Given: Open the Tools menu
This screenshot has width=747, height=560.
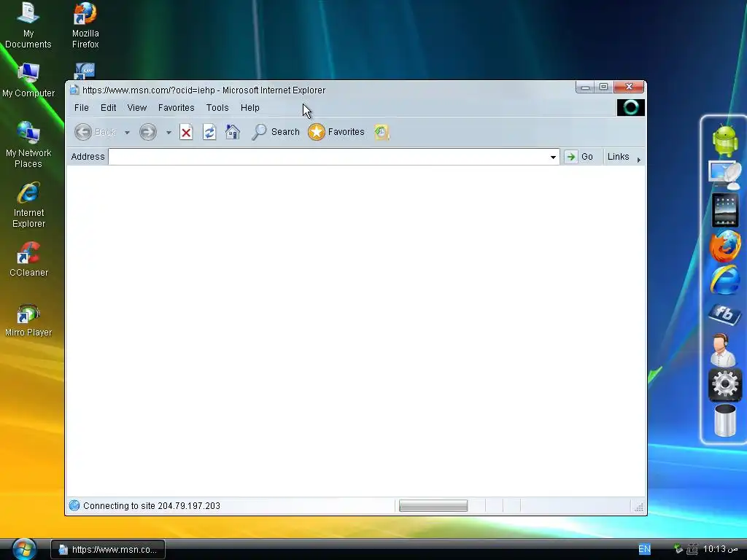Looking at the screenshot, I should [217, 108].
